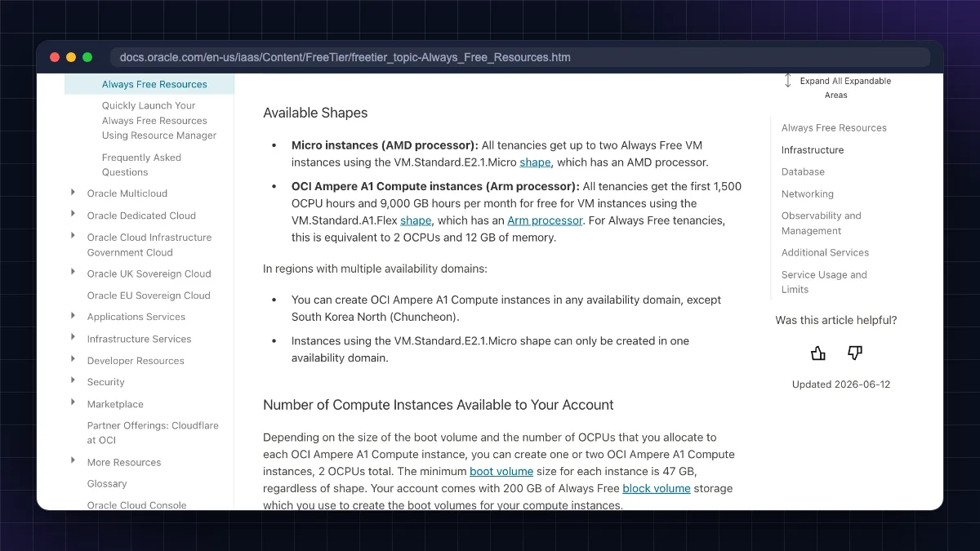Open Oracle Cloud Console sidebar entry

coord(136,505)
